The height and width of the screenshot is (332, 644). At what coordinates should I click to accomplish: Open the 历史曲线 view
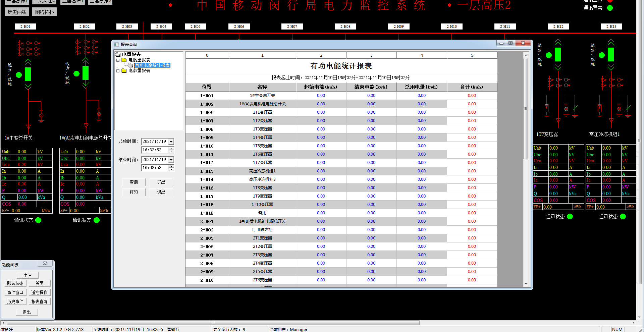17,12
